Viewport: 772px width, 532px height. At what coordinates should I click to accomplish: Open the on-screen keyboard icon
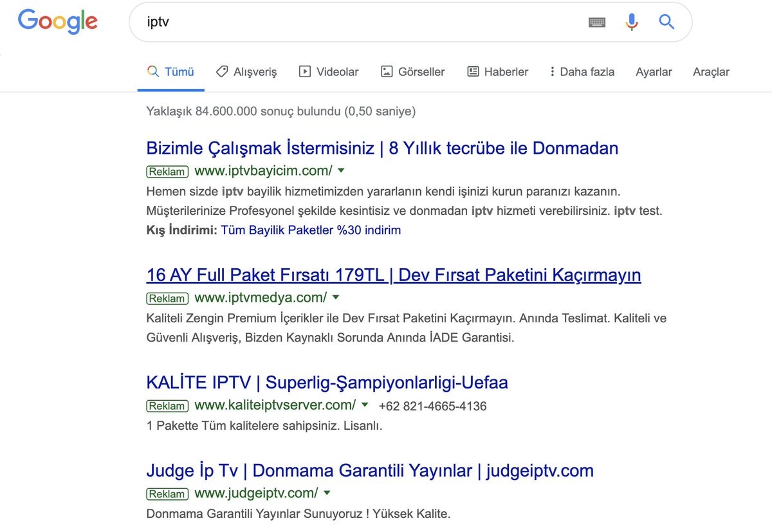[x=597, y=23]
